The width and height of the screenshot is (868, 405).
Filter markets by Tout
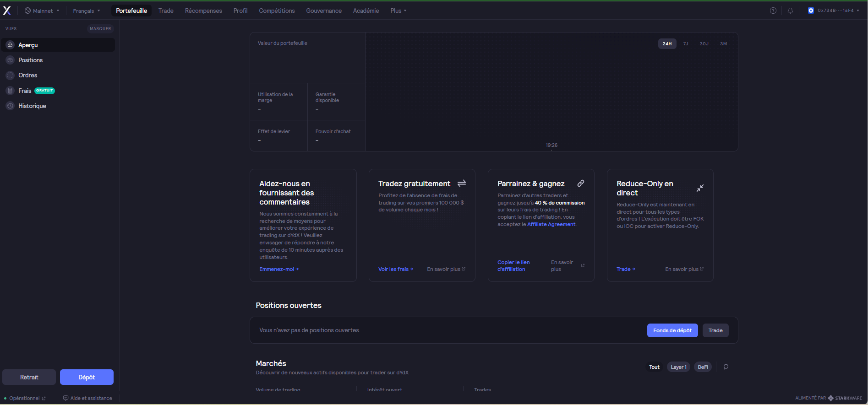(x=654, y=367)
